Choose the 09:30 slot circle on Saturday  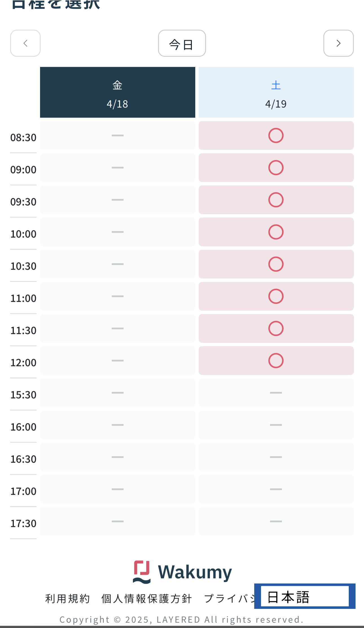(x=276, y=200)
